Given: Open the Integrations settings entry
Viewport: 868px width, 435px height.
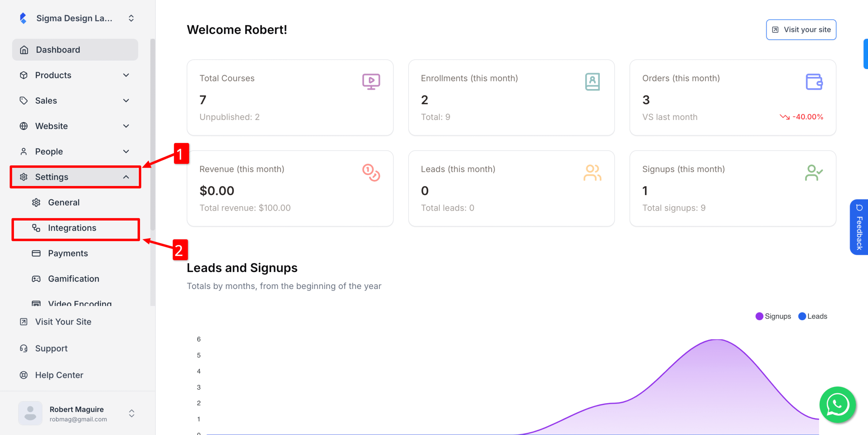Looking at the screenshot, I should pos(72,228).
